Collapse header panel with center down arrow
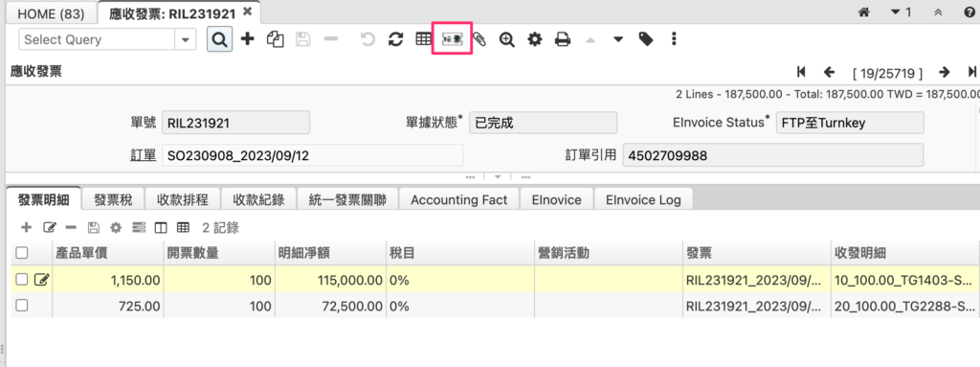This screenshot has width=980, height=367. [498, 176]
